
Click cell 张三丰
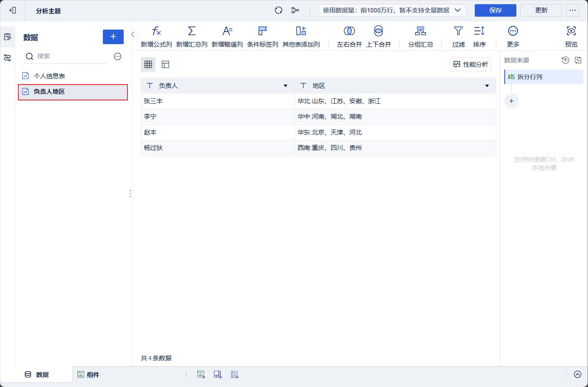coord(218,101)
